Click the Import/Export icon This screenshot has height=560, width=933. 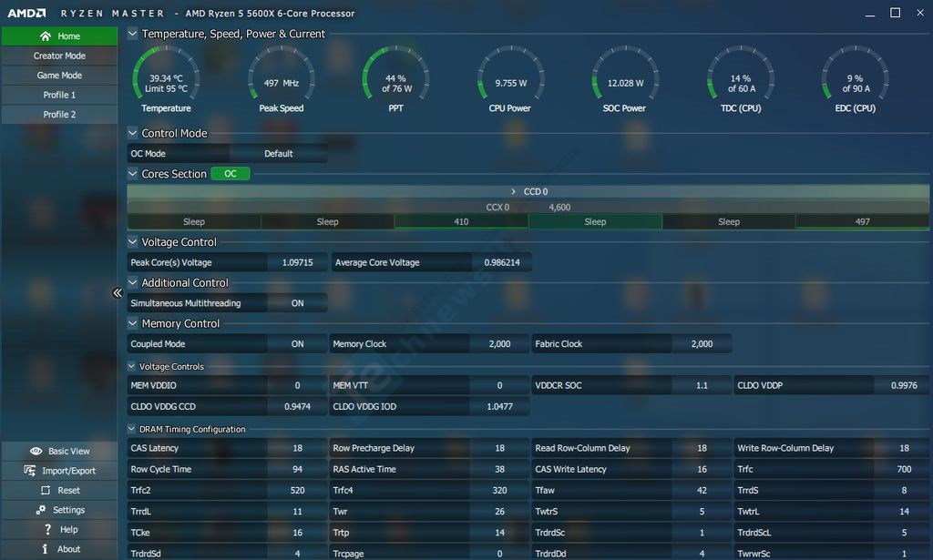[x=31, y=471]
